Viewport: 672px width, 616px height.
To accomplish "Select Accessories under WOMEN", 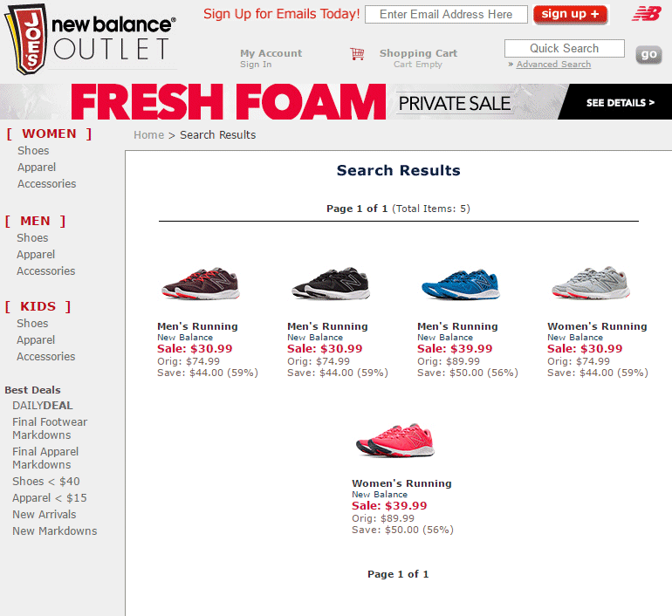I will (47, 184).
